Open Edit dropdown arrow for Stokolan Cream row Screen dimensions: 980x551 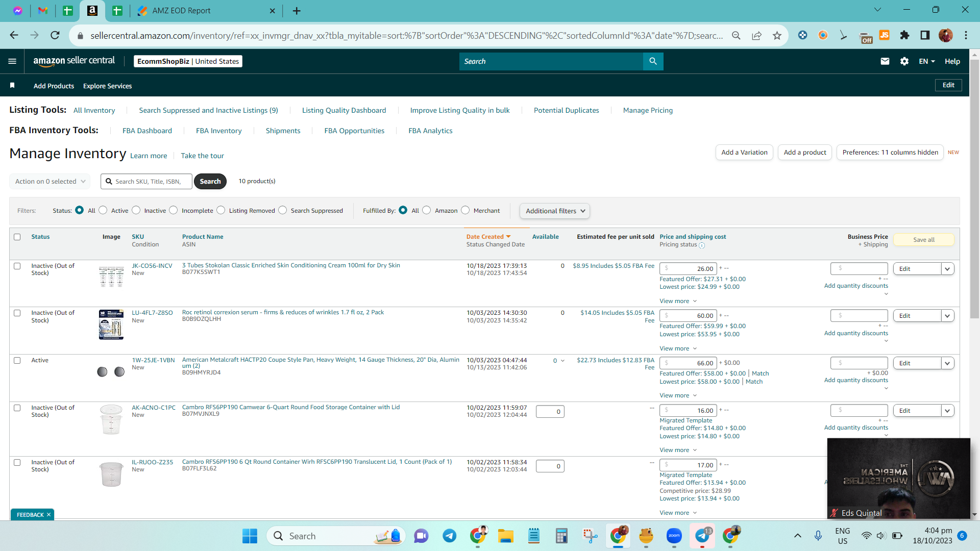click(948, 269)
